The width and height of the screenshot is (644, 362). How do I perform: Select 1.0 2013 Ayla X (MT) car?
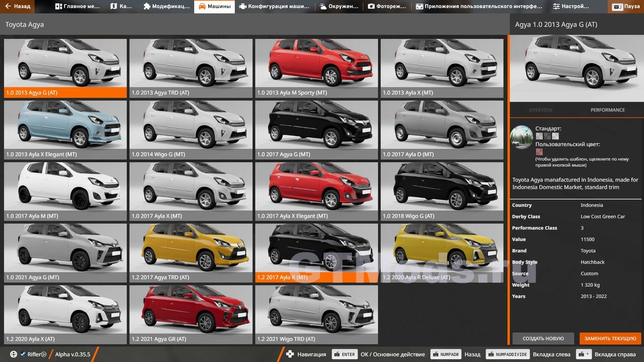click(442, 68)
